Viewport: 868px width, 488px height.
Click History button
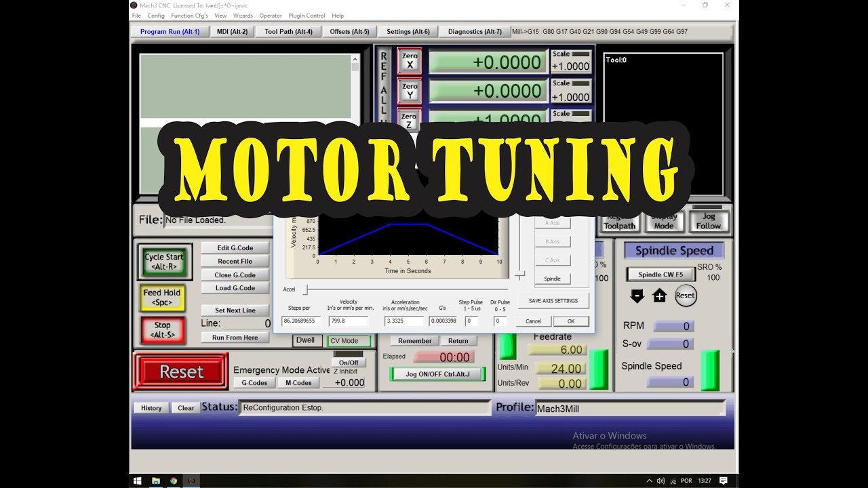(151, 408)
